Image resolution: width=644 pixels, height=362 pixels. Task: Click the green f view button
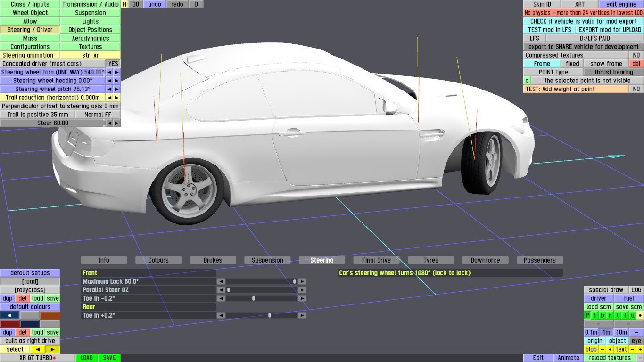click(x=595, y=315)
